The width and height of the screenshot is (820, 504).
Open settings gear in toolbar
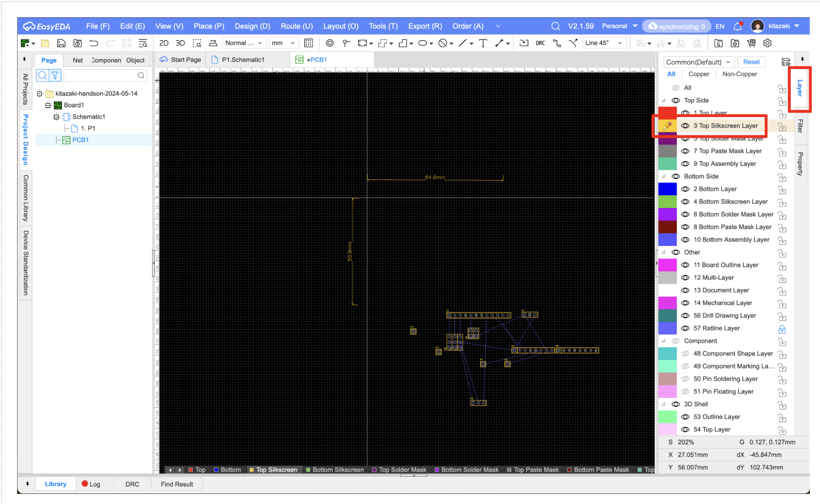767,43
